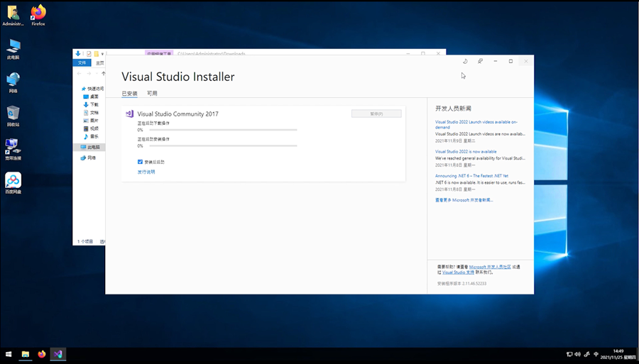This screenshot has width=639, height=364.
Task: Click the 回收站 recycle bin desktop icon
Action: (x=13, y=116)
